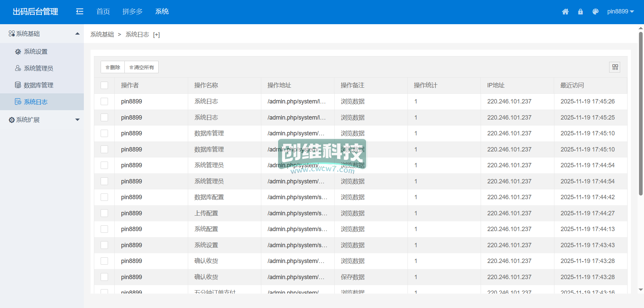Click the 清空所有 button
Viewport: 644px width, 308px height.
pyautogui.click(x=142, y=67)
